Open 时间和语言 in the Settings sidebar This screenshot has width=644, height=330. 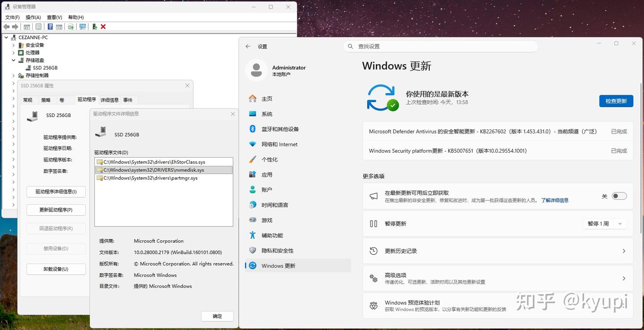click(x=298, y=205)
